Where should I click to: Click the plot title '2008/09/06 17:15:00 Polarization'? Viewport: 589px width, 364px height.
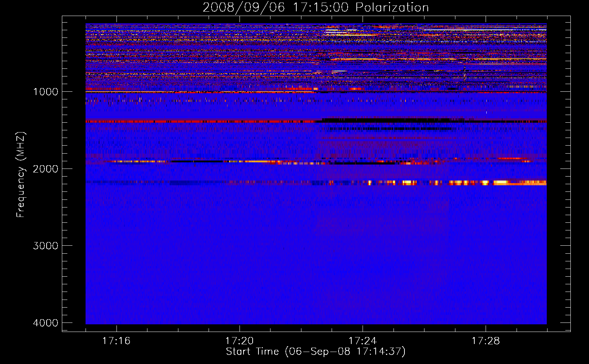pyautogui.click(x=316, y=7)
